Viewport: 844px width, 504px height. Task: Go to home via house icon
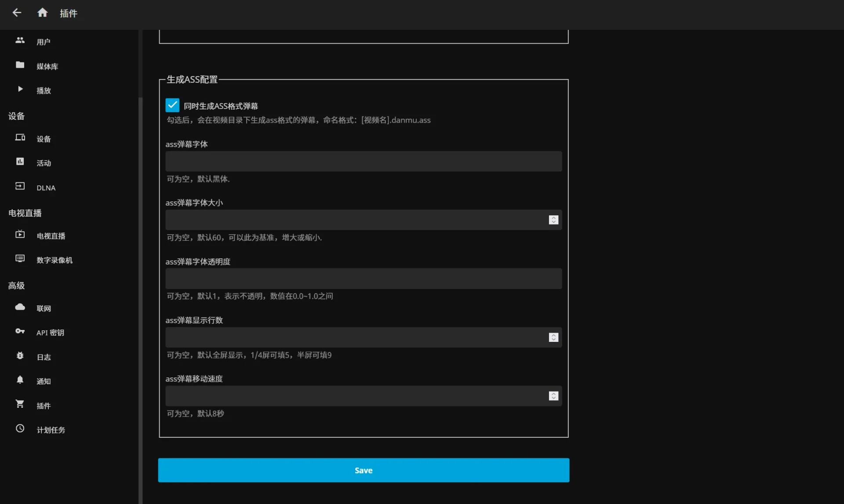[x=42, y=13]
